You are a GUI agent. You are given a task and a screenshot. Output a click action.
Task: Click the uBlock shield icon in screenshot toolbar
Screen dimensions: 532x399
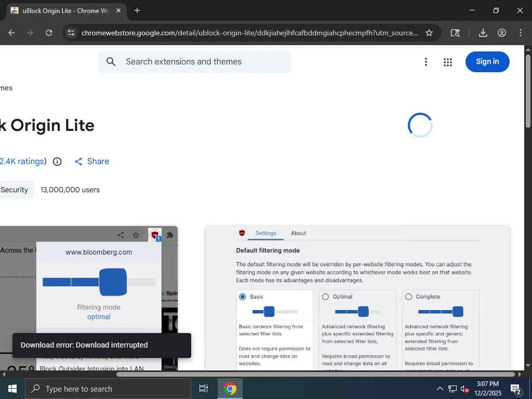tap(155, 235)
